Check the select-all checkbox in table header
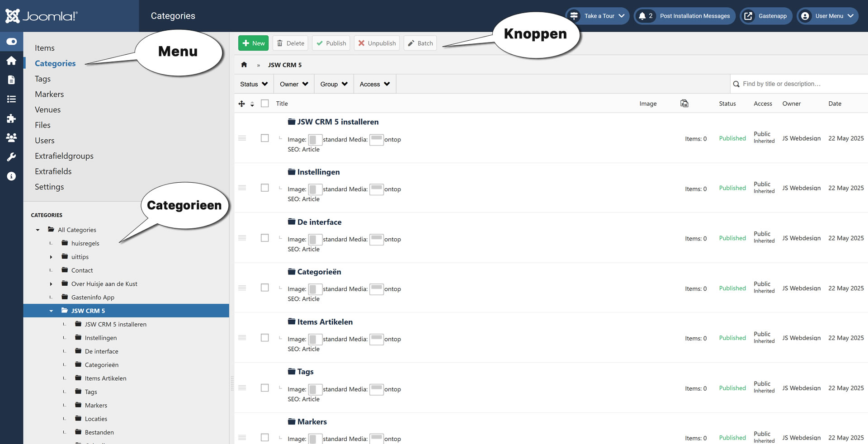The image size is (868, 444). (265, 104)
